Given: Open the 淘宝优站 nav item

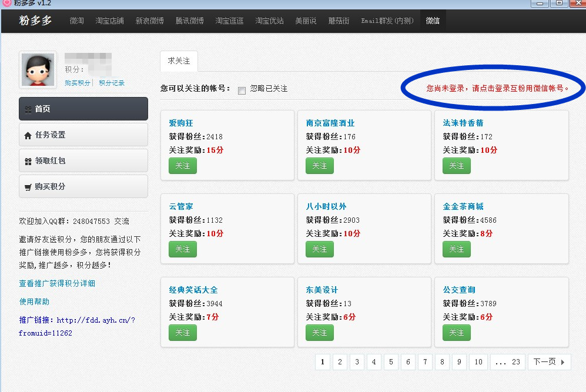Looking at the screenshot, I should [269, 21].
